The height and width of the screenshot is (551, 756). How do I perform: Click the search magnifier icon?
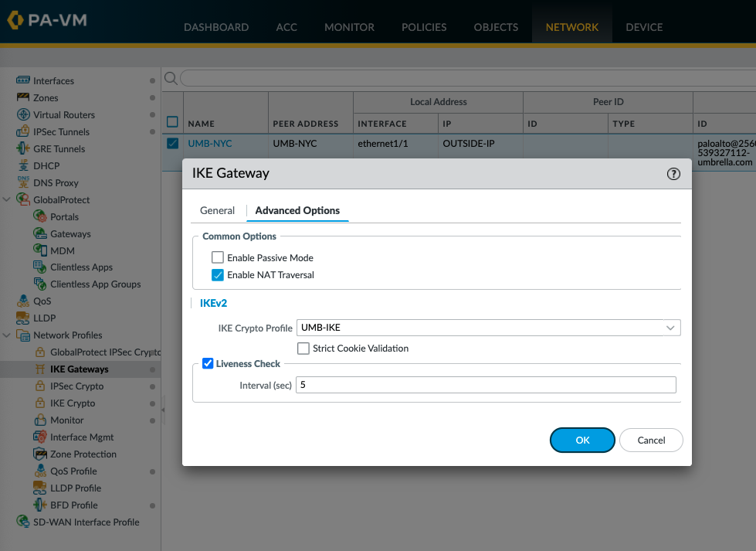pyautogui.click(x=171, y=78)
